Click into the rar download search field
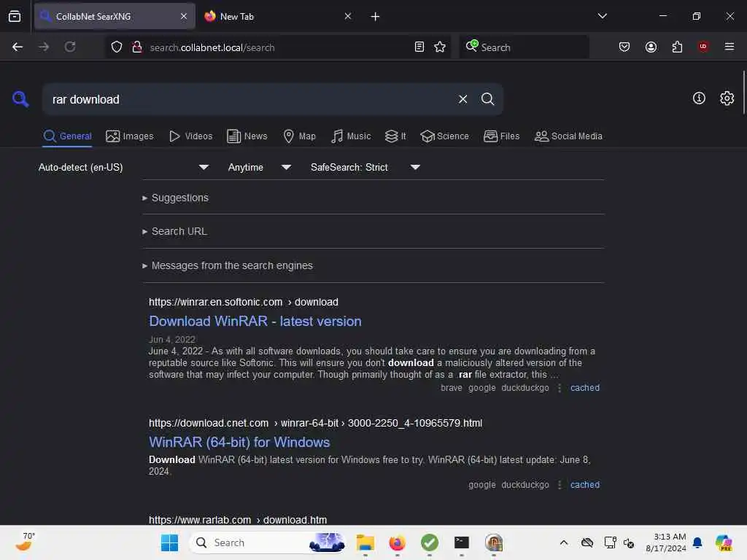Image resolution: width=747 pixels, height=560 pixels. (x=248, y=99)
